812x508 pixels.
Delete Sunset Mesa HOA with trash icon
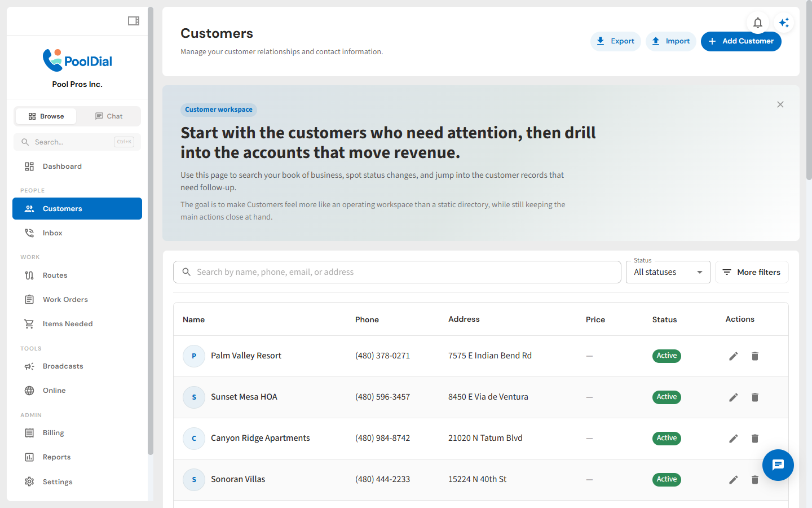tap(755, 397)
